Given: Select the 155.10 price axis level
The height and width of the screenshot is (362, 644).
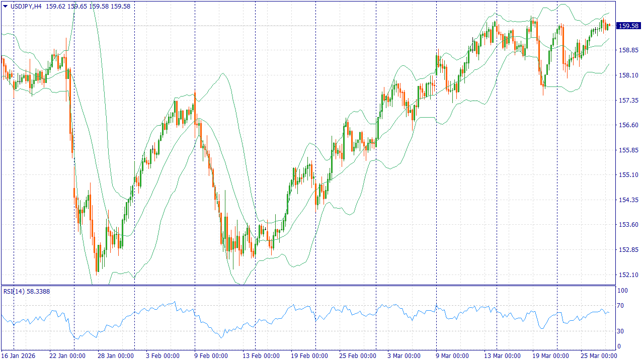Looking at the screenshot, I should (x=627, y=175).
